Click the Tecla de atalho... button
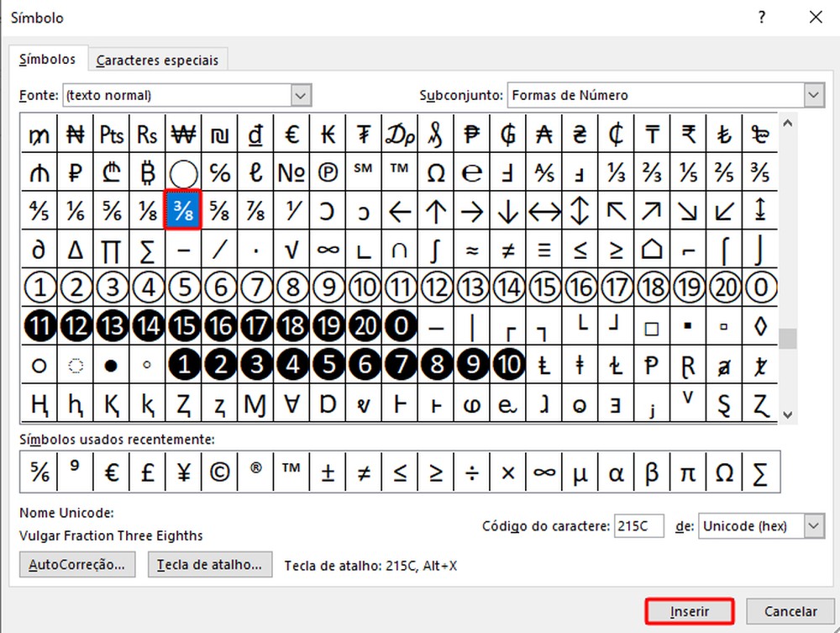Viewport: 840px width, 633px height. point(209,565)
